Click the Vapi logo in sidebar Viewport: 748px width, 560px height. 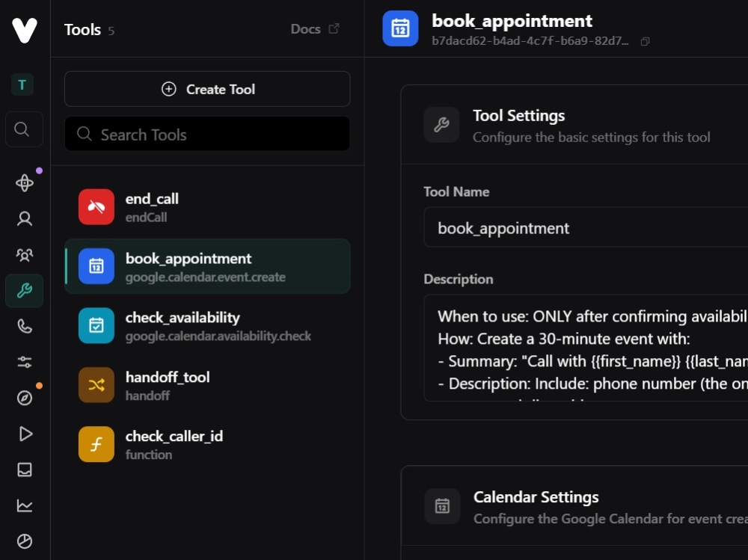(x=25, y=30)
